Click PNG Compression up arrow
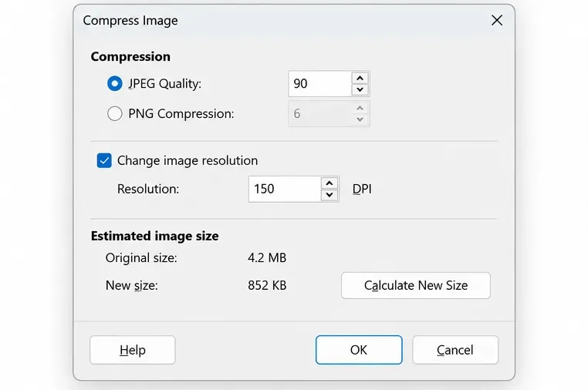Image resolution: width=588 pixels, height=390 pixels. (x=360, y=108)
